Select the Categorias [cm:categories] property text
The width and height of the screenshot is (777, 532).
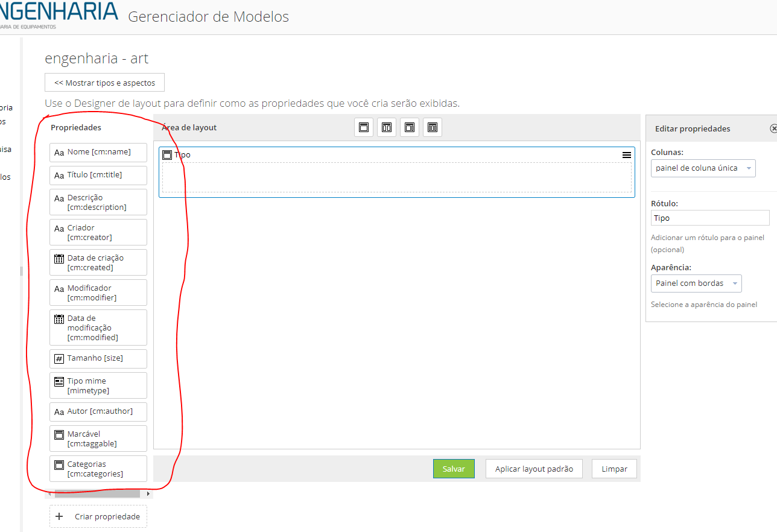pos(95,469)
